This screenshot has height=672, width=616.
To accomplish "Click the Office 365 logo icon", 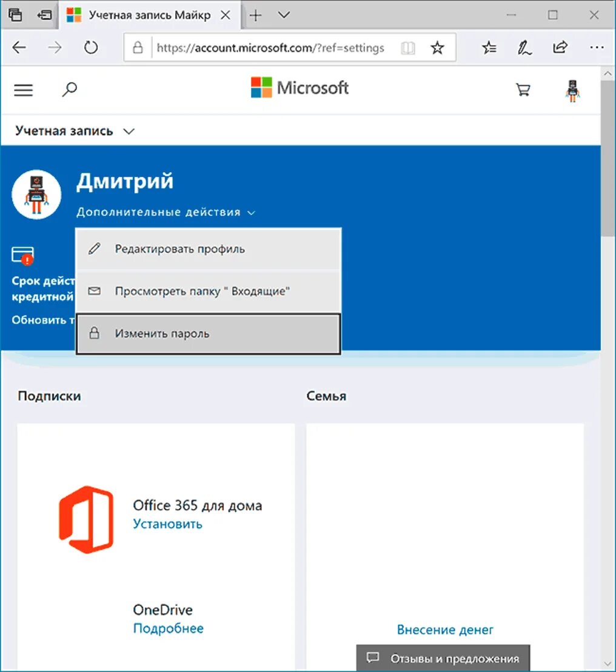I will (x=86, y=519).
